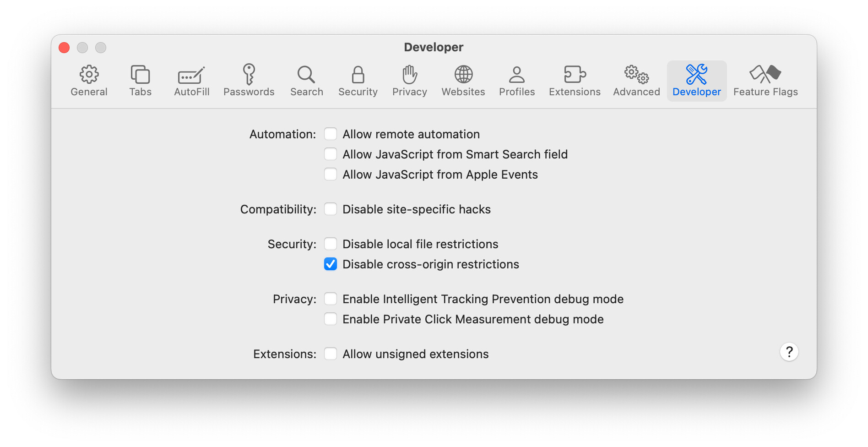Check Allow JavaScript from Apple Events

point(331,174)
